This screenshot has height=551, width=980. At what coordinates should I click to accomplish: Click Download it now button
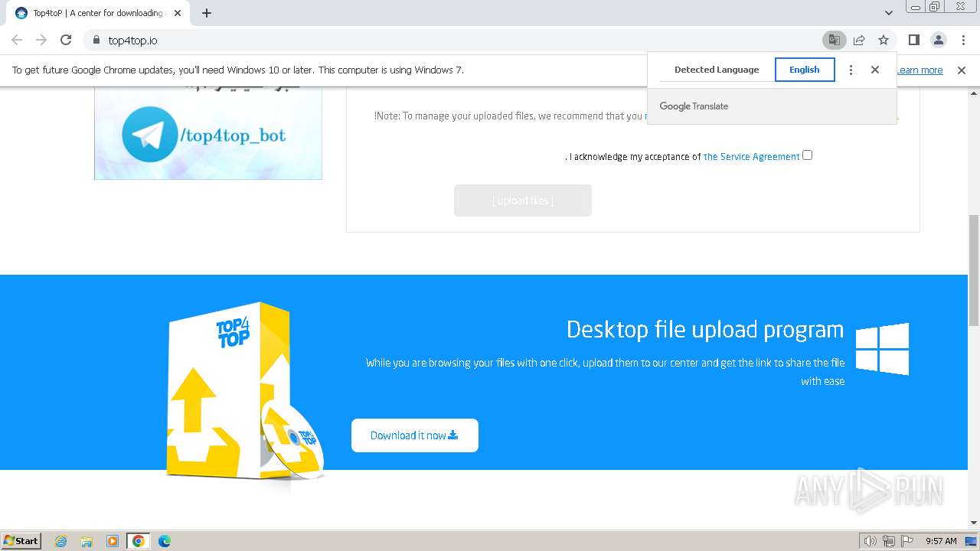click(x=415, y=435)
